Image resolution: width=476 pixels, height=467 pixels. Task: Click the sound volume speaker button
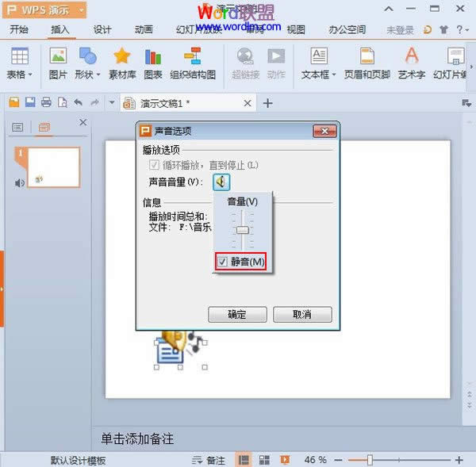pyautogui.click(x=221, y=182)
